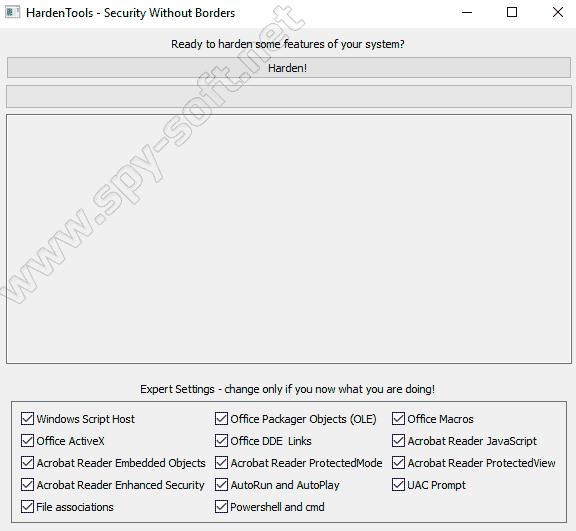Click the 'Ready to harden some features' text
Screen dimensions: 576x531
(x=288, y=44)
